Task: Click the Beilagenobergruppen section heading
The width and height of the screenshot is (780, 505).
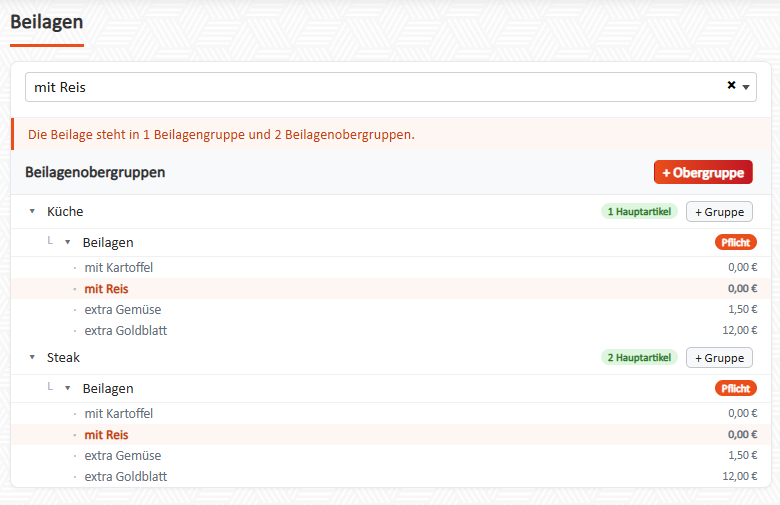Action: click(x=95, y=172)
